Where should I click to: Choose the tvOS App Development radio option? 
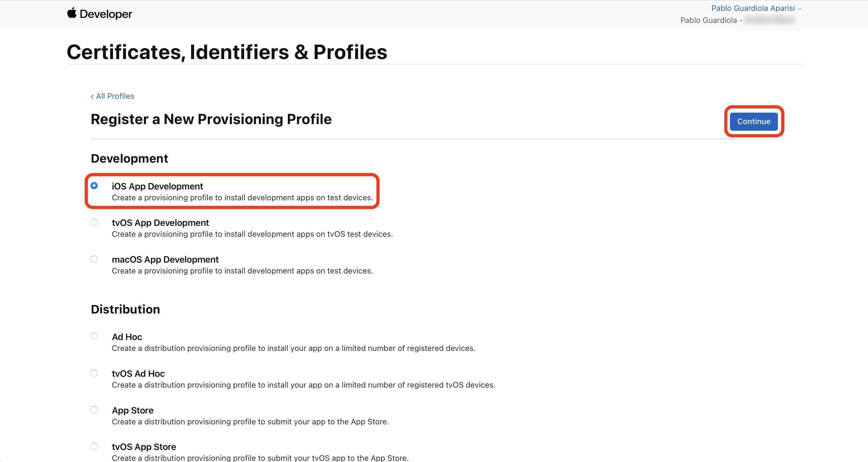point(94,222)
